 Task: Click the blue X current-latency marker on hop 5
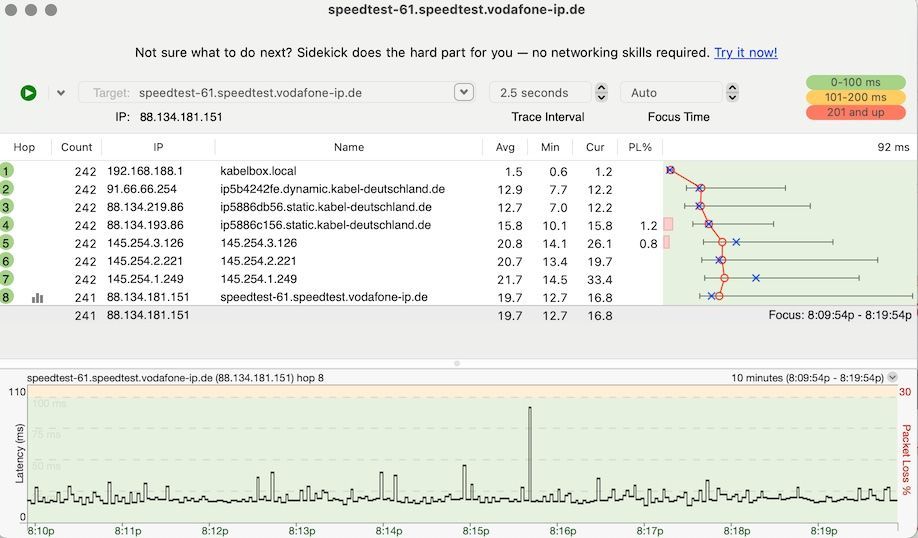coord(736,242)
